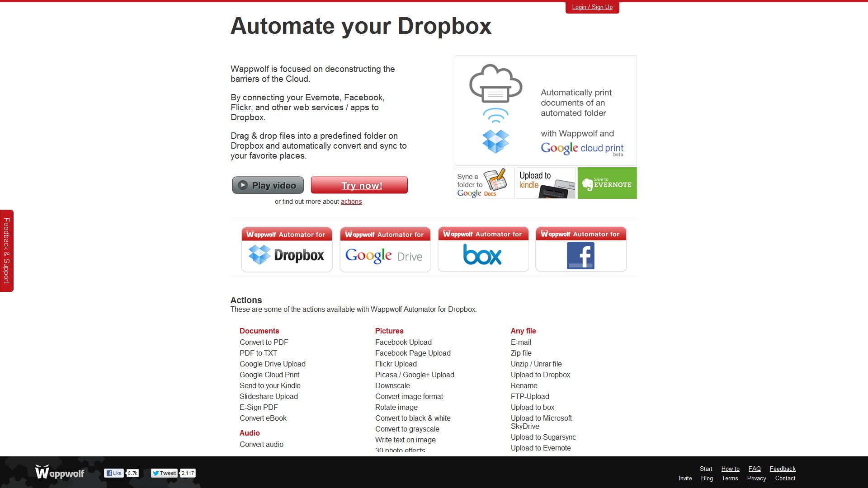Expand the Pictures actions section
868x488 pixels.
[389, 331]
